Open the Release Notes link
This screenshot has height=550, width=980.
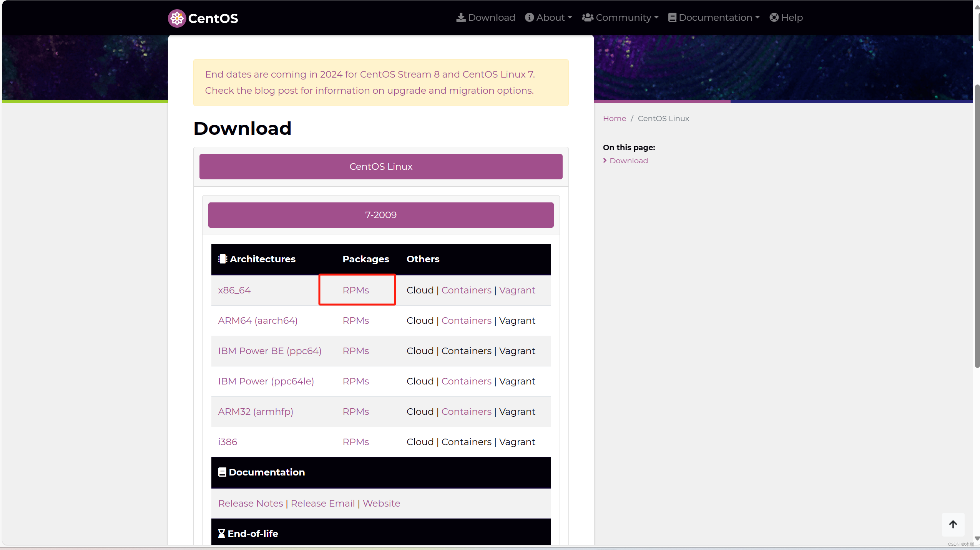coord(250,504)
